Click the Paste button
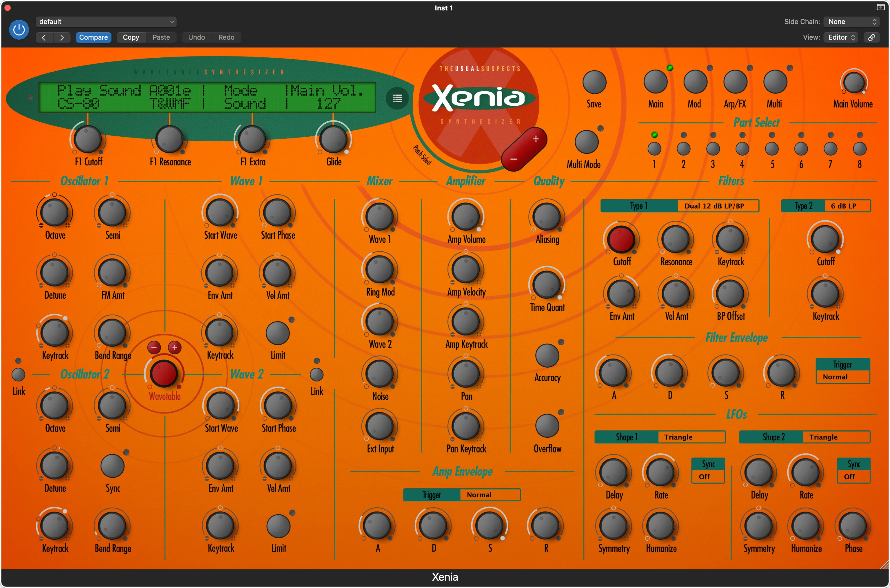890x588 pixels. click(161, 37)
